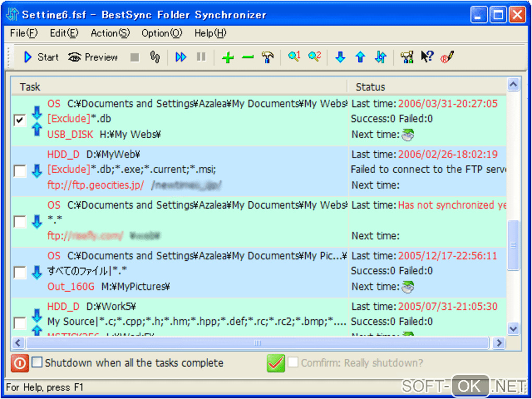The height and width of the screenshot is (399, 532).
Task: Click the "My Source|*.c;*.cpp" filter text
Action: 197,322
